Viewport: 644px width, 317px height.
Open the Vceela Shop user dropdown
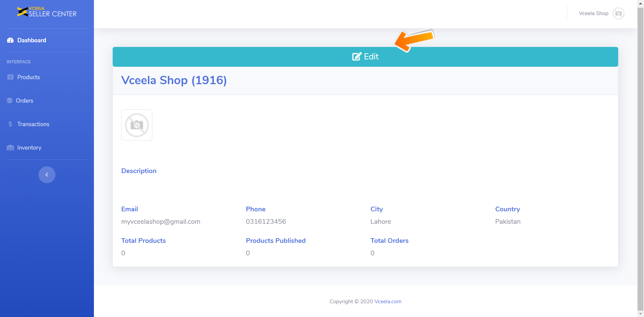point(593,13)
